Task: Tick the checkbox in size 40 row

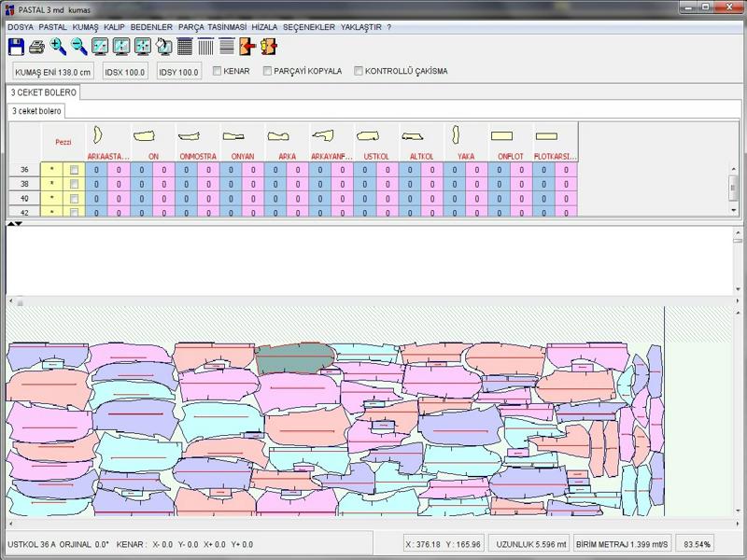Action: pos(75,198)
